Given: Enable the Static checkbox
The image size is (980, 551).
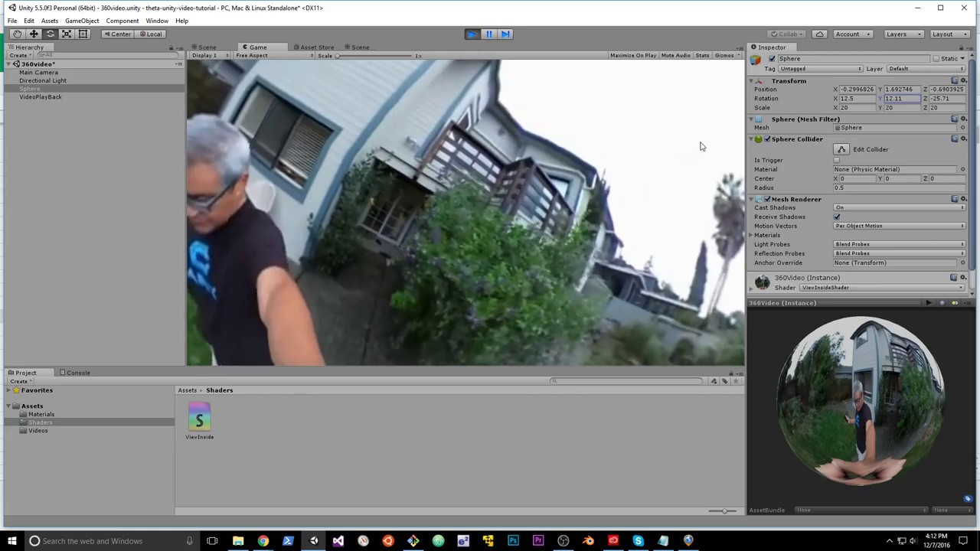Looking at the screenshot, I should pyautogui.click(x=936, y=59).
